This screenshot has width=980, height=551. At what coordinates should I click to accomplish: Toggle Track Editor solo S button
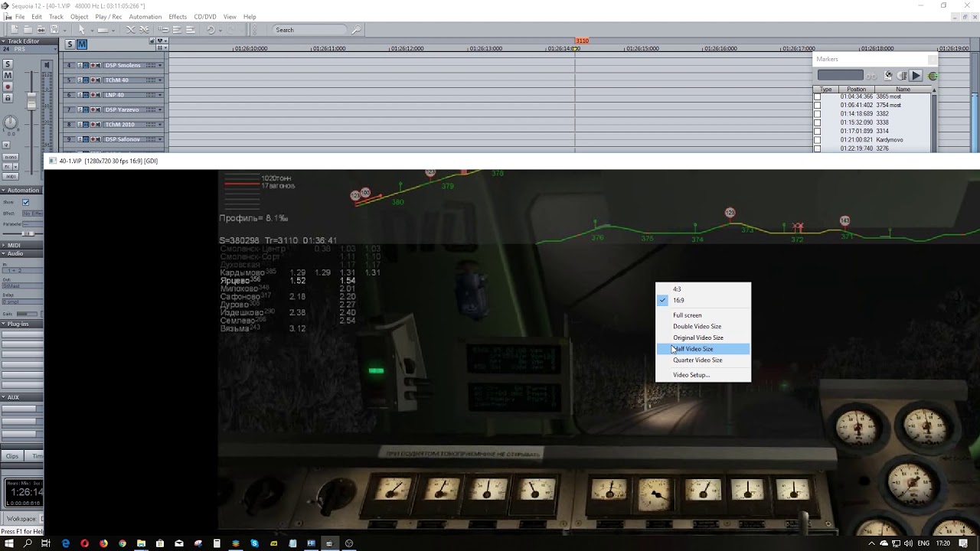click(8, 65)
